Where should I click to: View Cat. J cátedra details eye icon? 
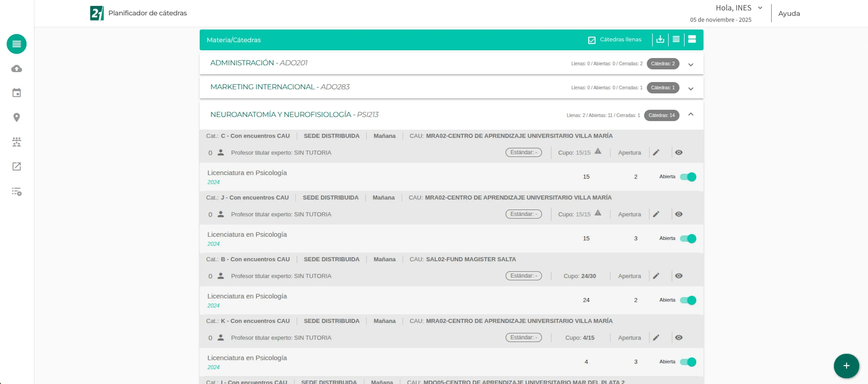[x=679, y=214]
